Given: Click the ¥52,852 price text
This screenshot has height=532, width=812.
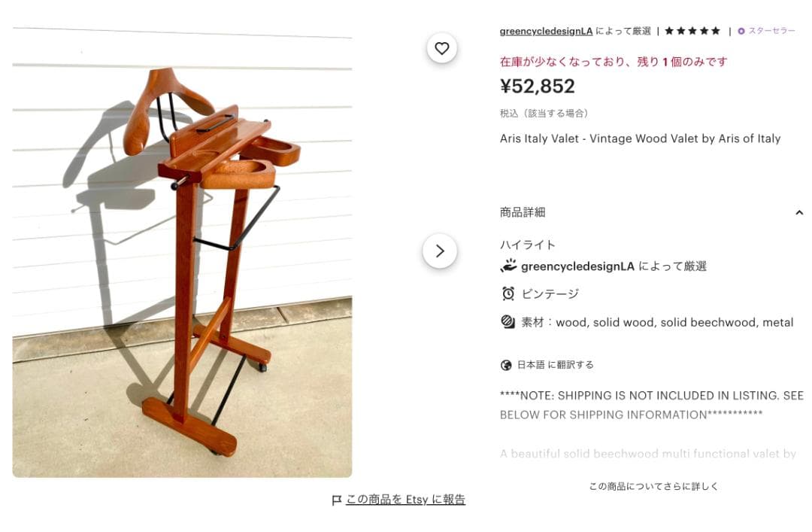Looking at the screenshot, I should (x=538, y=86).
